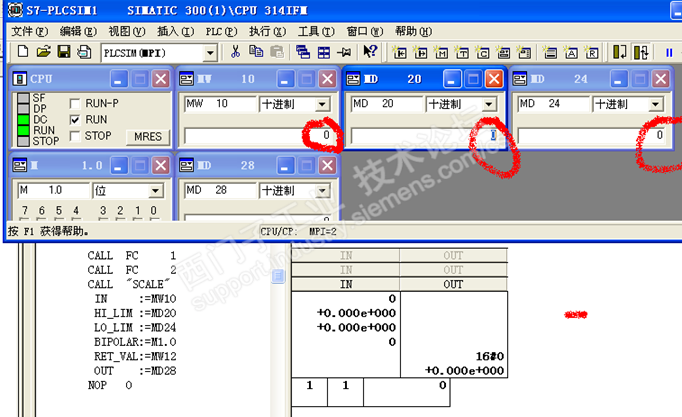This screenshot has height=417, width=682.
Task: Open the 文件(F) menu
Action: pyautogui.click(x=30, y=31)
